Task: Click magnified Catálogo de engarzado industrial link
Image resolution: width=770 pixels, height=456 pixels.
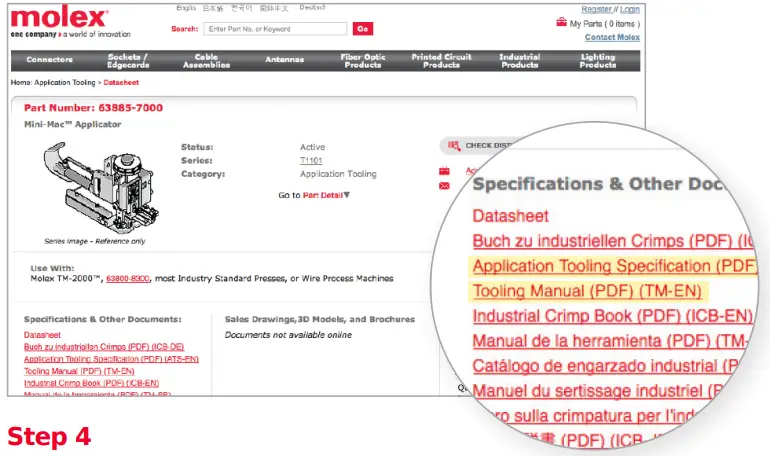Action: point(605,366)
